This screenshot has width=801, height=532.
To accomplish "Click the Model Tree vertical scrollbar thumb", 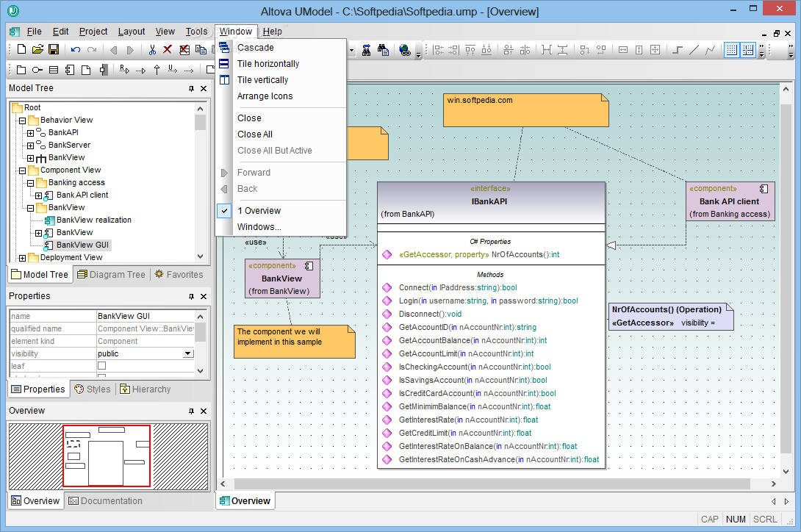I will pos(200,123).
